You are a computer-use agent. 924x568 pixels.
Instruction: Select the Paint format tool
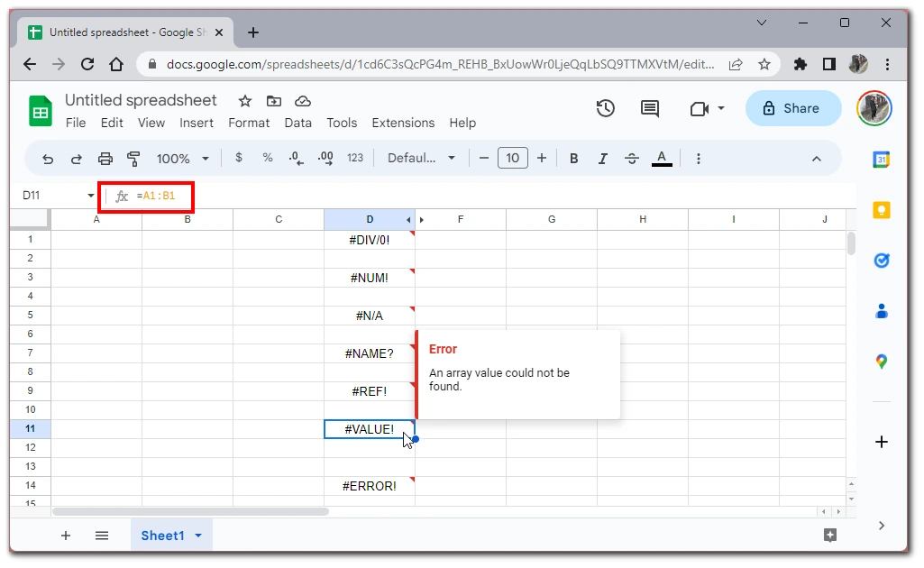[133, 159]
